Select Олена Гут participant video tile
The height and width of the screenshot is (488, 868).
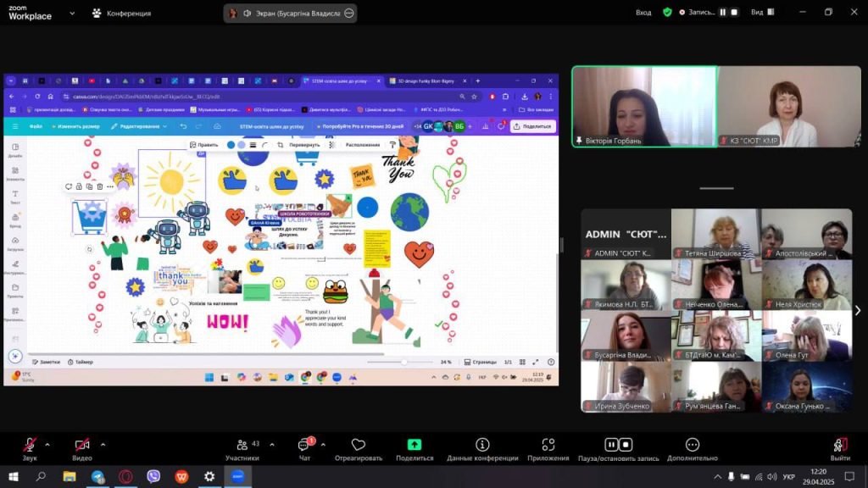coord(807,335)
